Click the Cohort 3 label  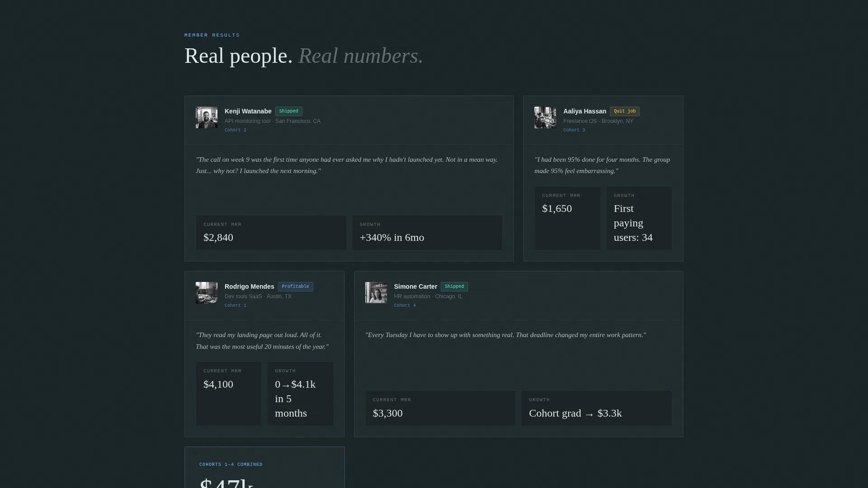click(574, 130)
